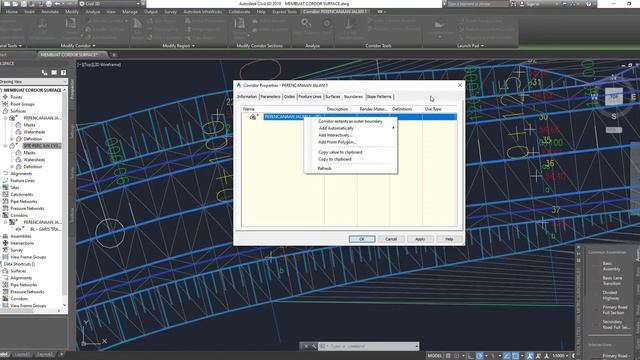Click the Pipe Networks icon under the drawing
This screenshot has height=360, width=640.
pyautogui.click(x=5, y=201)
